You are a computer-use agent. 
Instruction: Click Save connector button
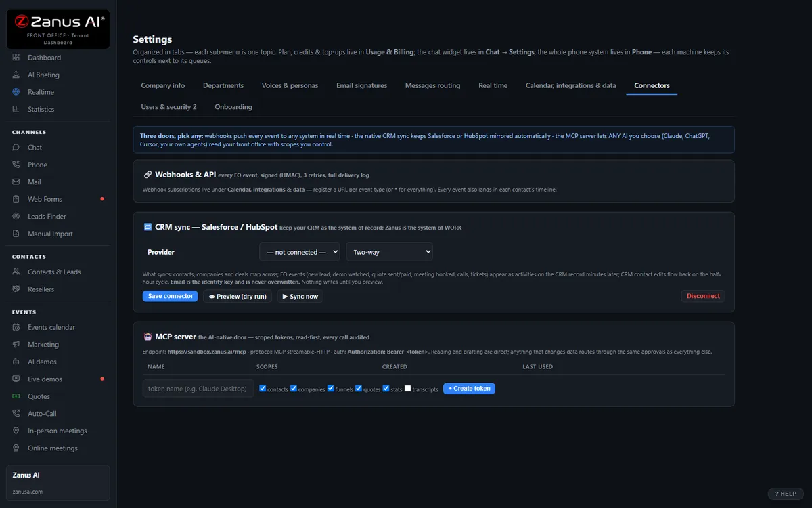(171, 296)
